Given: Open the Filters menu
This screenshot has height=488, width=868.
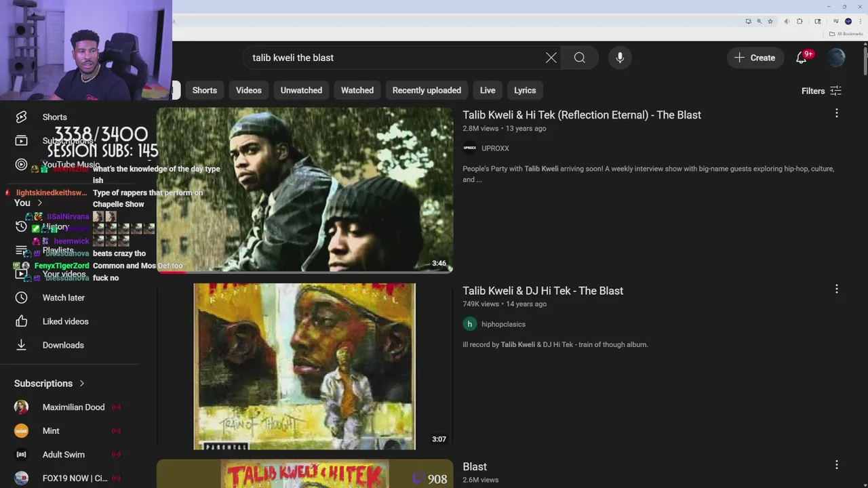Looking at the screenshot, I should (821, 91).
